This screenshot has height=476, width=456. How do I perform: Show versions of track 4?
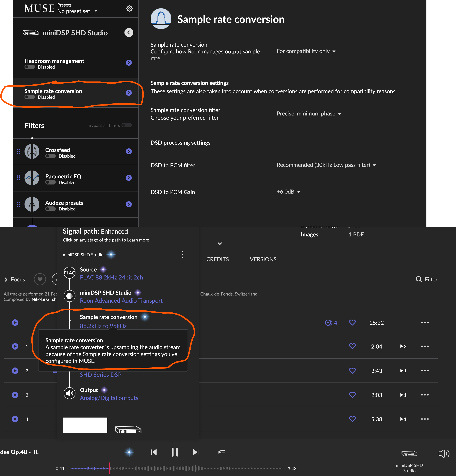point(403,419)
